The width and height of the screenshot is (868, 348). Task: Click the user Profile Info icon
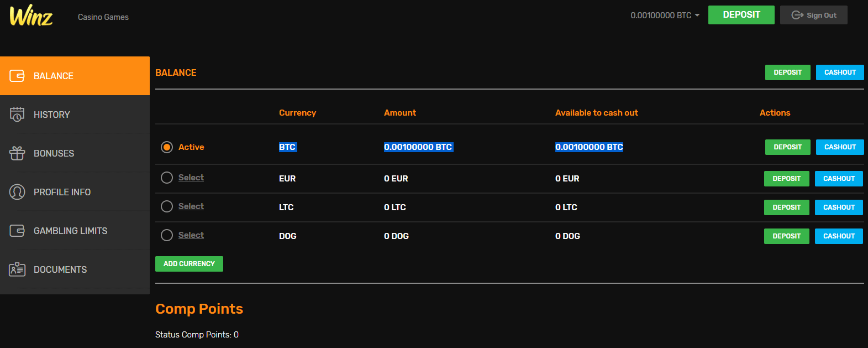(x=17, y=192)
